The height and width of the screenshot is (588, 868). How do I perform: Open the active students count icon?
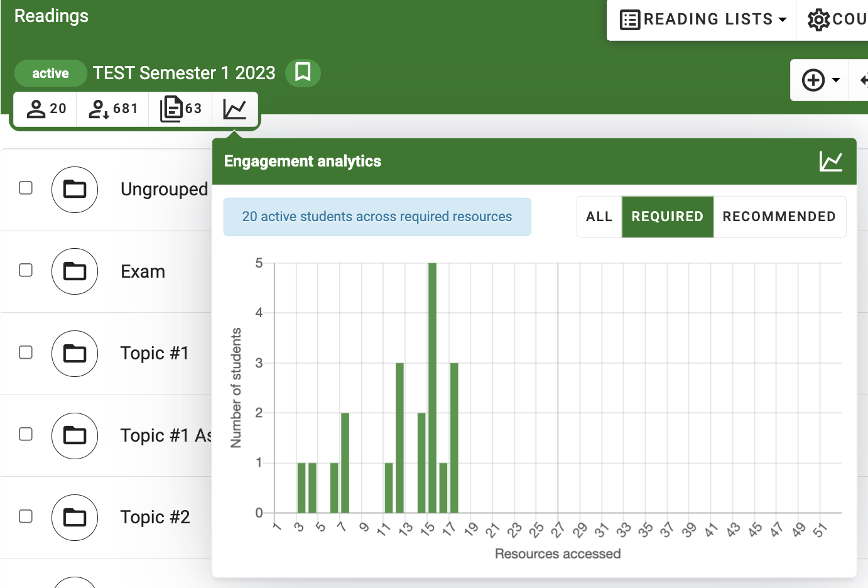pos(45,108)
